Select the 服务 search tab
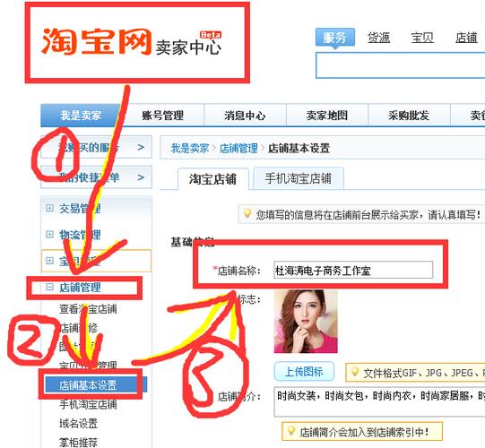Image resolution: width=485 pixels, height=448 pixels. [x=335, y=38]
